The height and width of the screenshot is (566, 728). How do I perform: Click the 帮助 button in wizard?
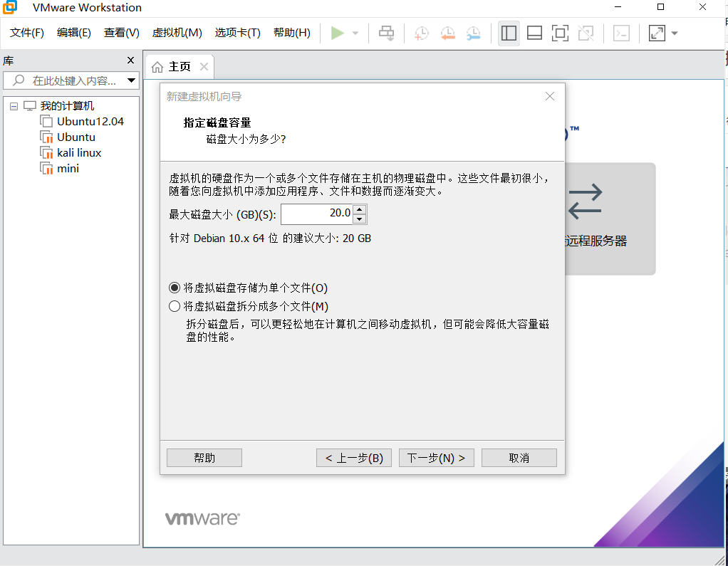pos(204,458)
